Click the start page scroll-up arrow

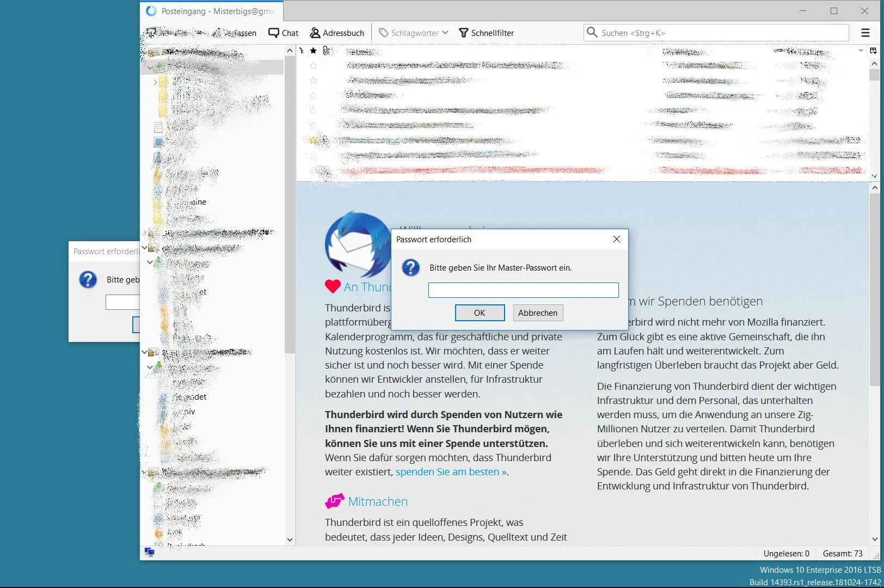tap(875, 188)
